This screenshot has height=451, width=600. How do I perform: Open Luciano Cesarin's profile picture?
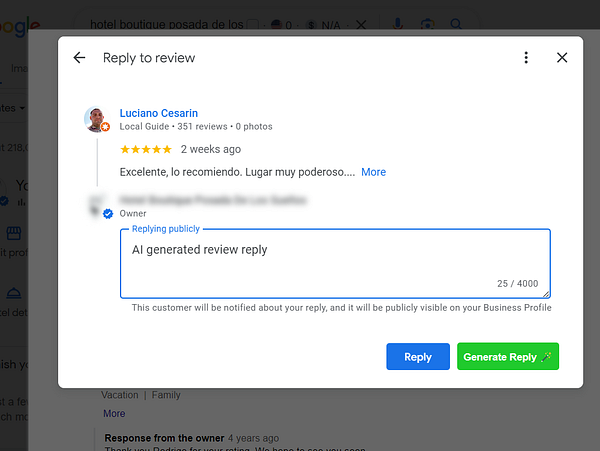point(95,119)
